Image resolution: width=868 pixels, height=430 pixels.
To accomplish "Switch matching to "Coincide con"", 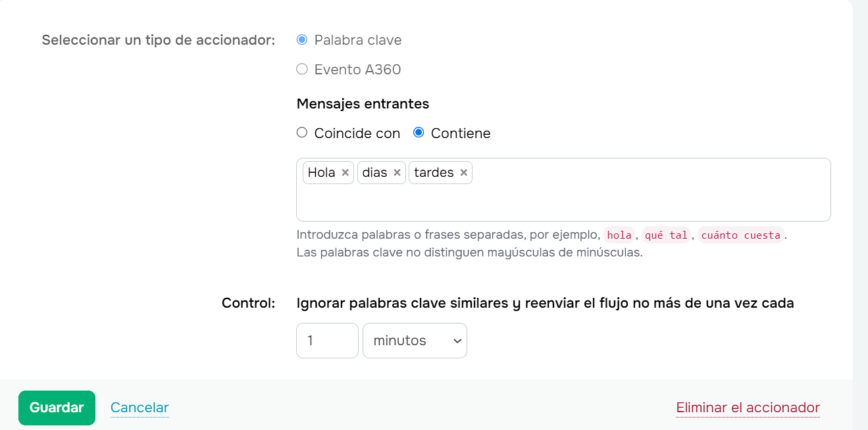I will click(302, 133).
